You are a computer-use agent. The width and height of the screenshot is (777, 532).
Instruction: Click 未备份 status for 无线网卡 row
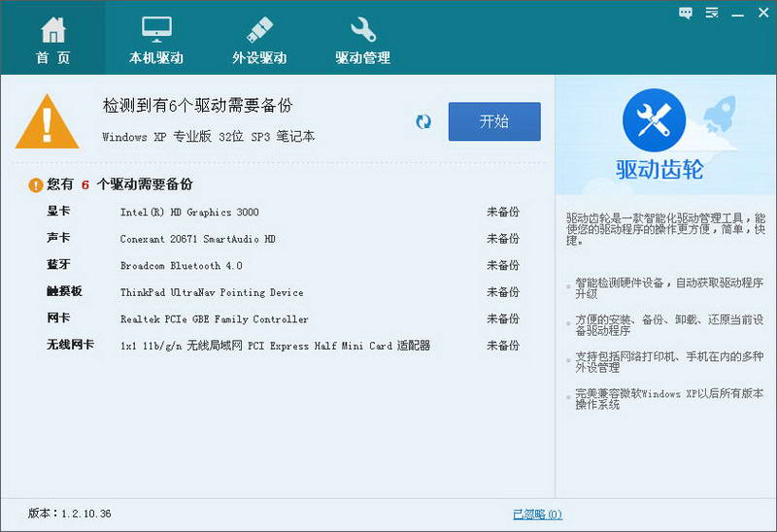coord(503,346)
